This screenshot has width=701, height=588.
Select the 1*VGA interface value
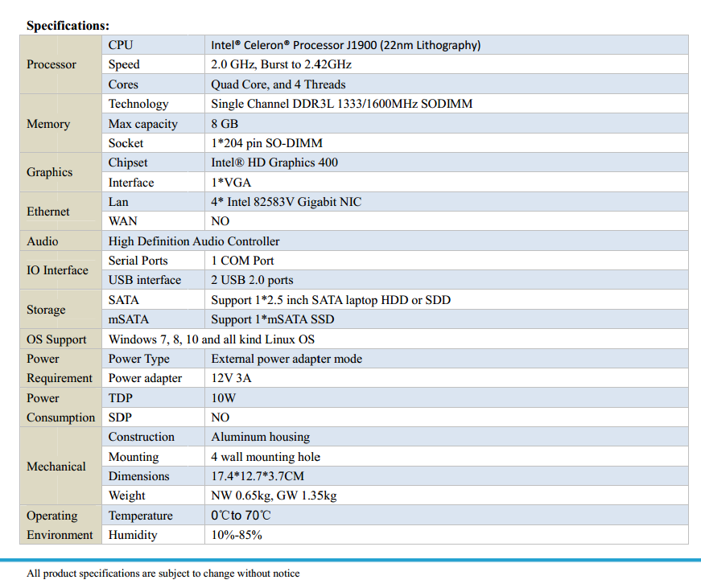coord(231,183)
